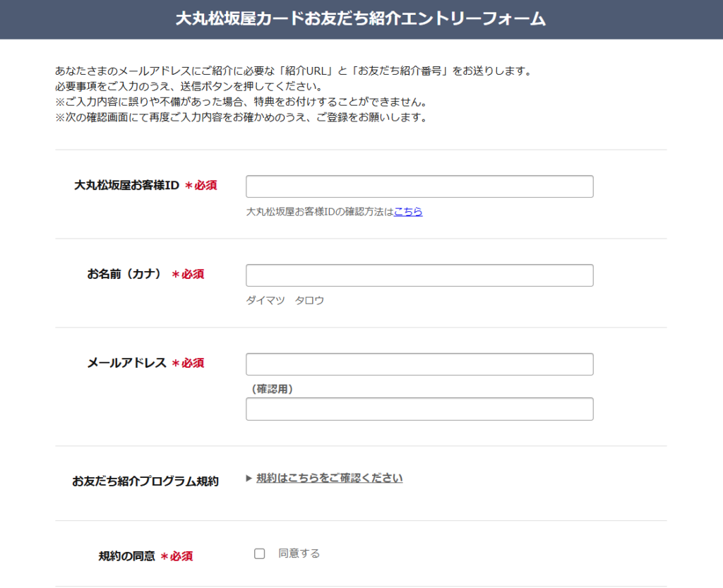The width and height of the screenshot is (723, 588).
Task: Click the お友だち紹介プログラム規約 label
Action: point(145,481)
